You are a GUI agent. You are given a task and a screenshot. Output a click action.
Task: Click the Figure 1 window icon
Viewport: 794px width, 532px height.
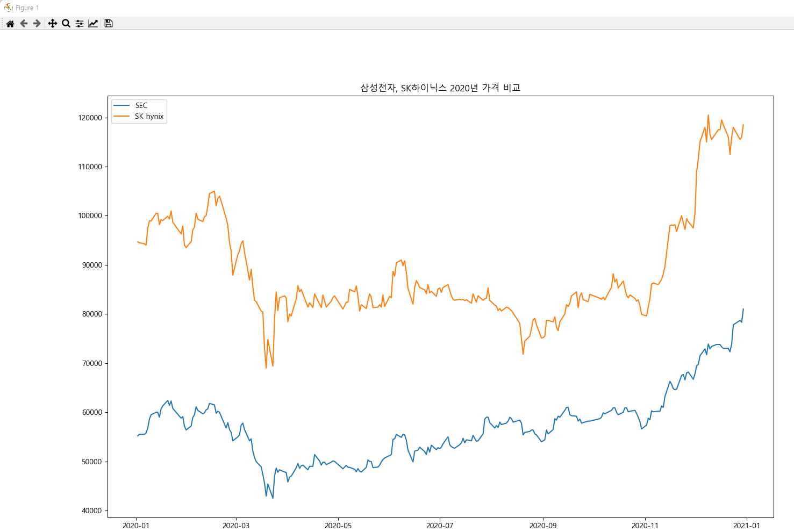(8, 8)
